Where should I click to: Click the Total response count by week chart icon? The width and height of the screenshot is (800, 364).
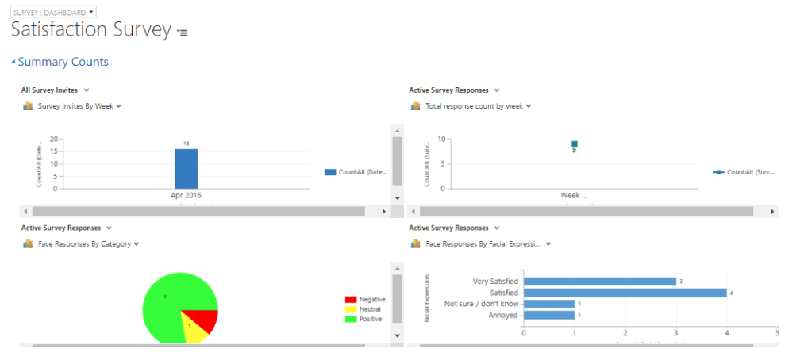coord(416,106)
